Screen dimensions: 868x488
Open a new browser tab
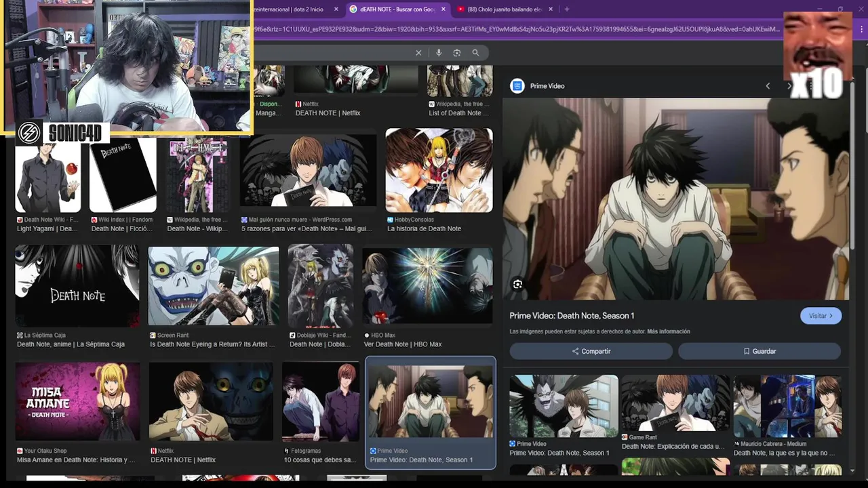(567, 9)
